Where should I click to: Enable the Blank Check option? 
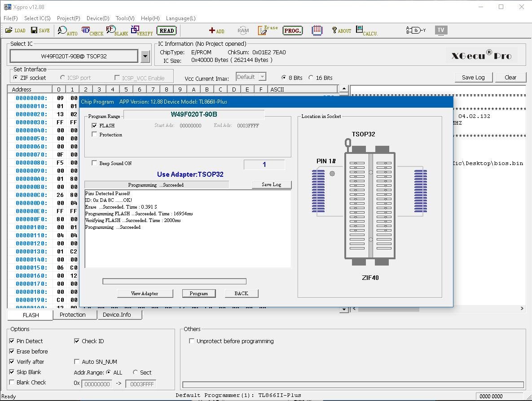coord(12,382)
